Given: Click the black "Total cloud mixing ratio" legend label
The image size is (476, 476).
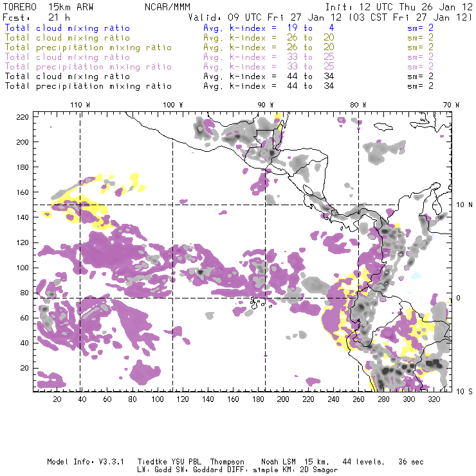Looking at the screenshot, I should (x=68, y=77).
